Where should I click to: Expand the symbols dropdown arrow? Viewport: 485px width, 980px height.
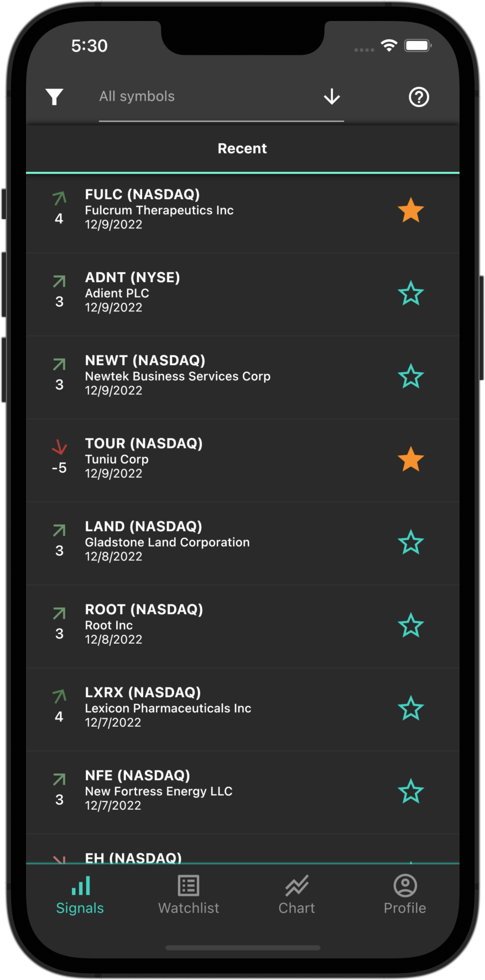pyautogui.click(x=332, y=97)
